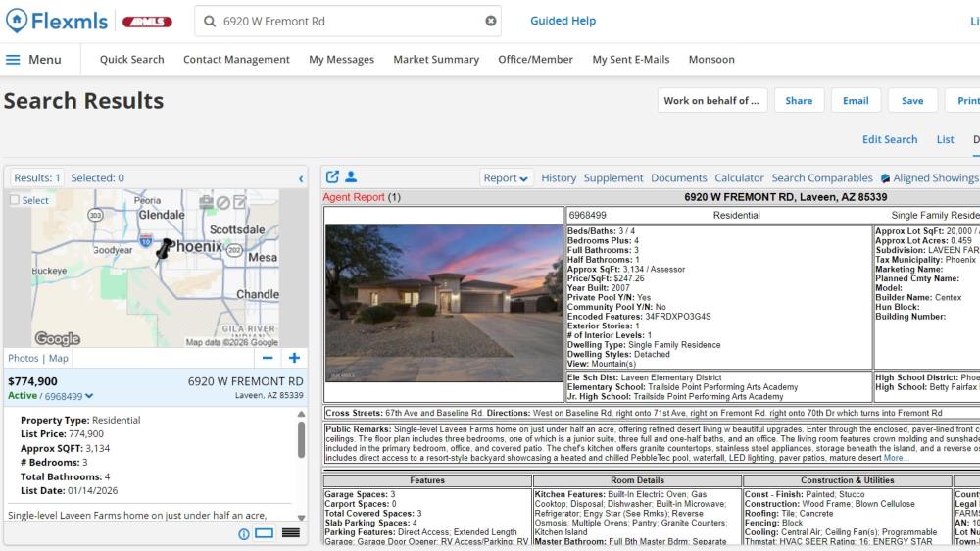Open report in new window icon
Viewport: 980px width, 551px height.
(332, 177)
